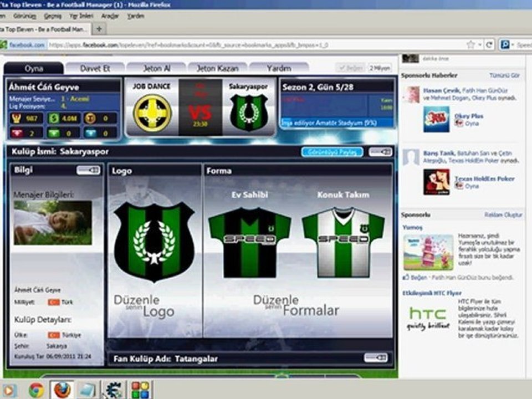The height and width of the screenshot is (399, 532).
Task: Click the blue pack icon
Action: click(x=90, y=132)
